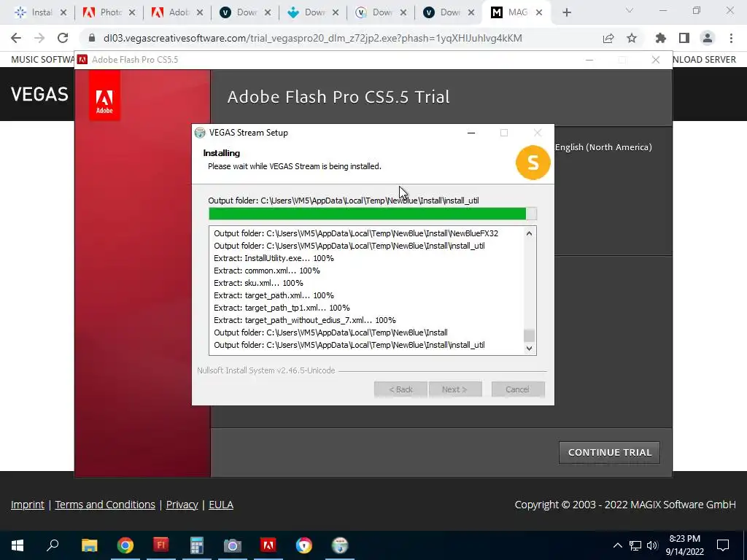Minimize the VEGAS Stream Setup dialog
The width and height of the screenshot is (747, 560).
point(471,133)
